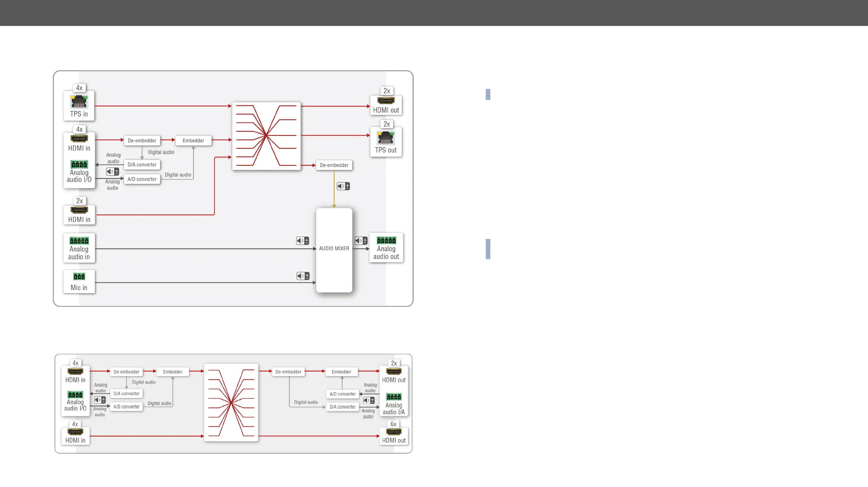
Task: Click the Analog audio in connector icon
Action: (79, 241)
